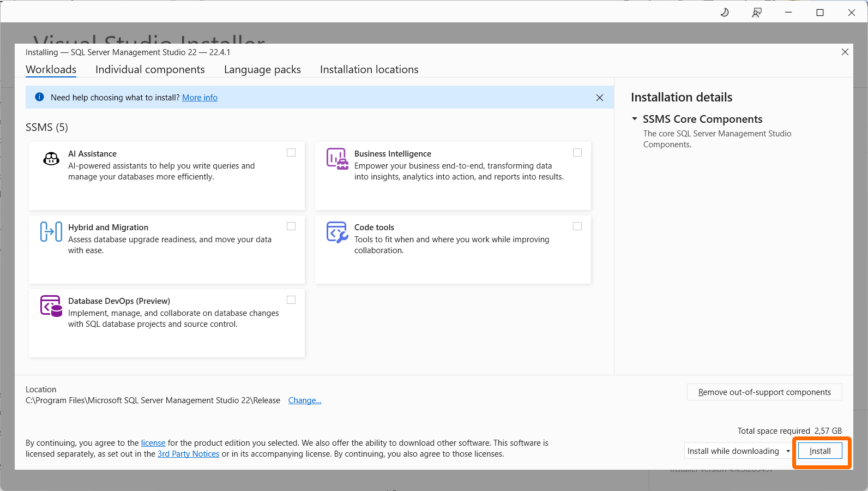The height and width of the screenshot is (491, 868).
Task: Toggle dark theme moon icon
Action: [x=725, y=13]
